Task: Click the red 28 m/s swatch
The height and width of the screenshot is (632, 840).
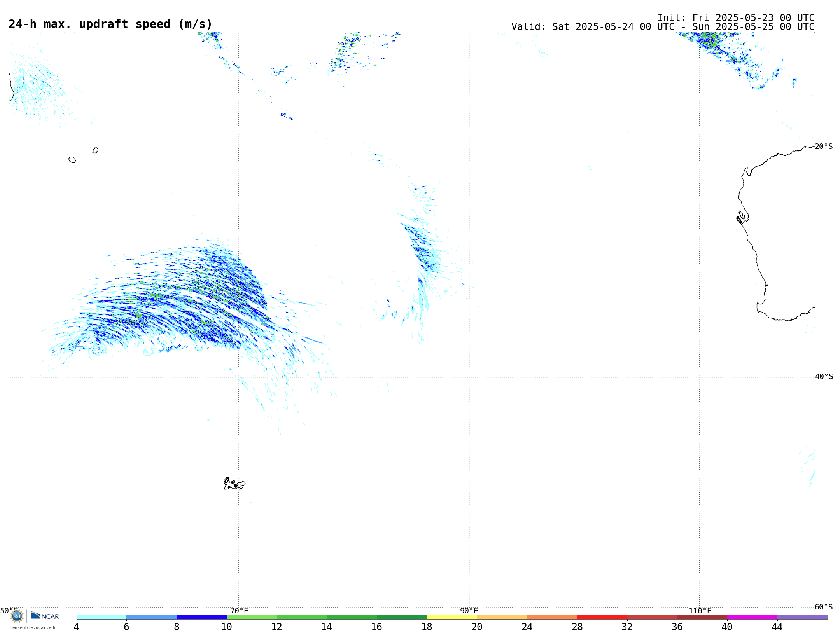Action: [602, 617]
